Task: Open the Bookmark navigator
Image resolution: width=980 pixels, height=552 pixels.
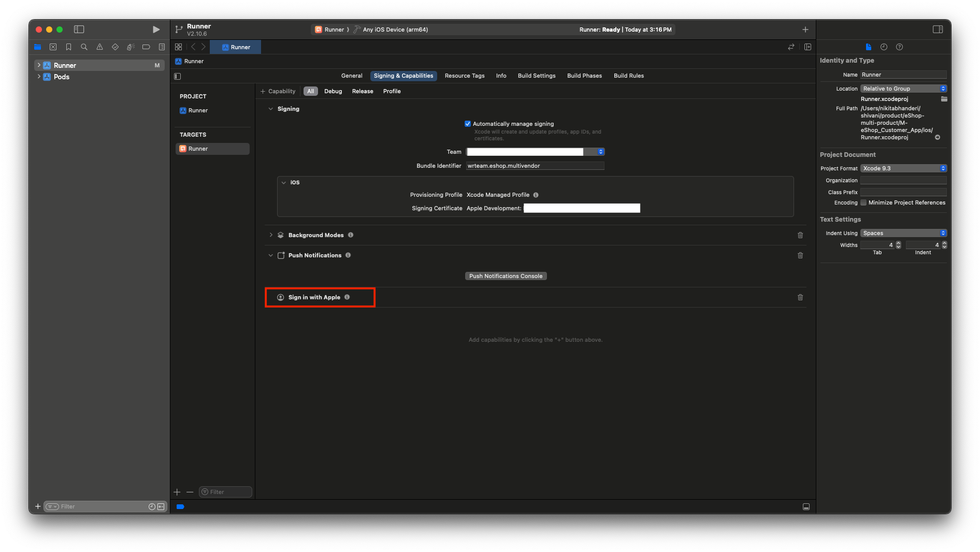Action: (68, 47)
